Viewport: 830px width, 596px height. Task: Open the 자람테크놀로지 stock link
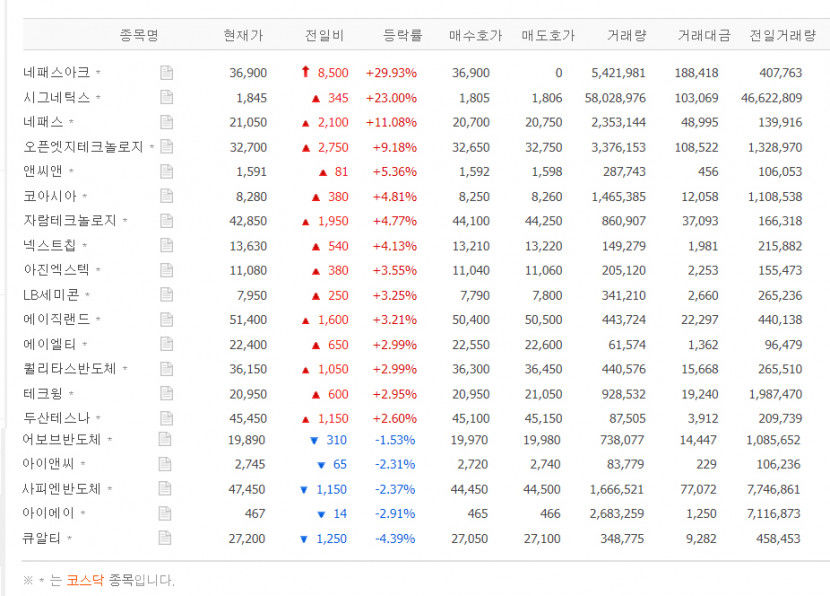pos(69,220)
